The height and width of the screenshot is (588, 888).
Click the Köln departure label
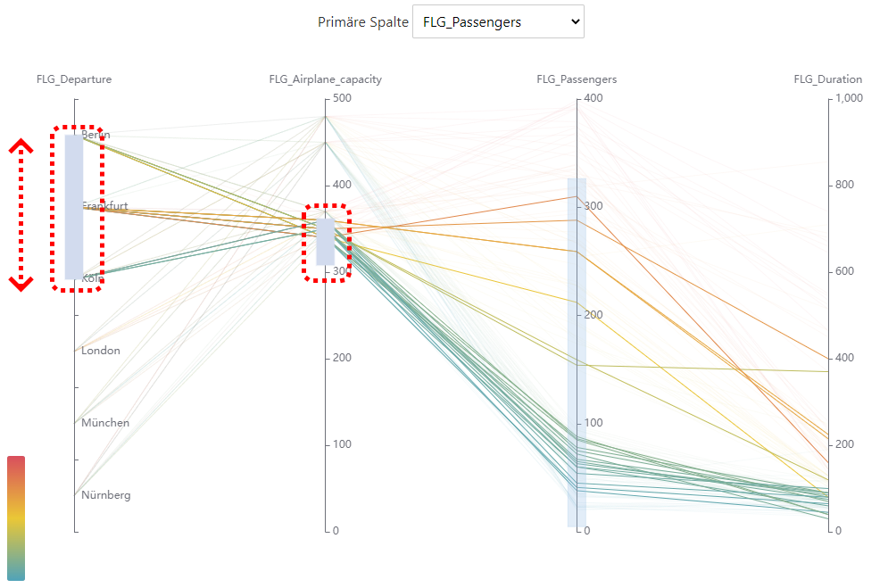tap(93, 278)
